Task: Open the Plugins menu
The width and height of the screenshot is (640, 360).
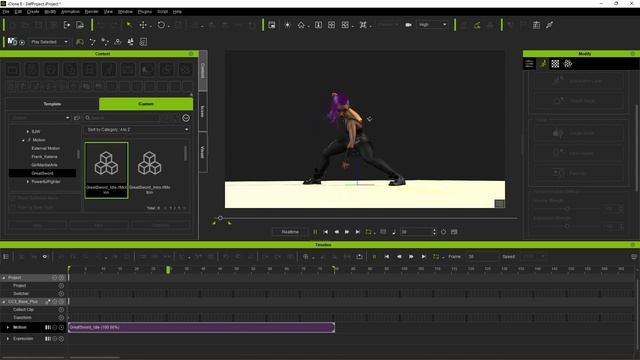Action: click(x=144, y=12)
